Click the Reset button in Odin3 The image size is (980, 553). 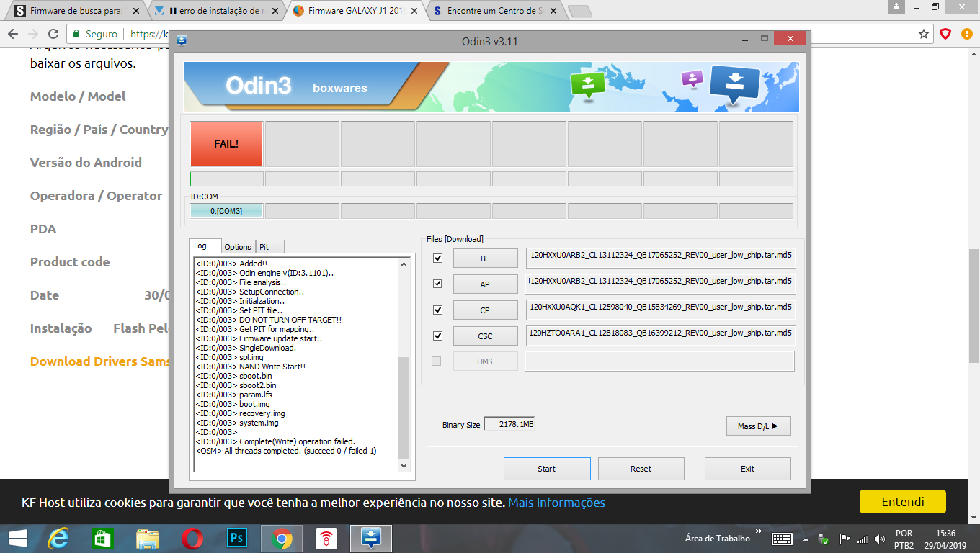641,469
